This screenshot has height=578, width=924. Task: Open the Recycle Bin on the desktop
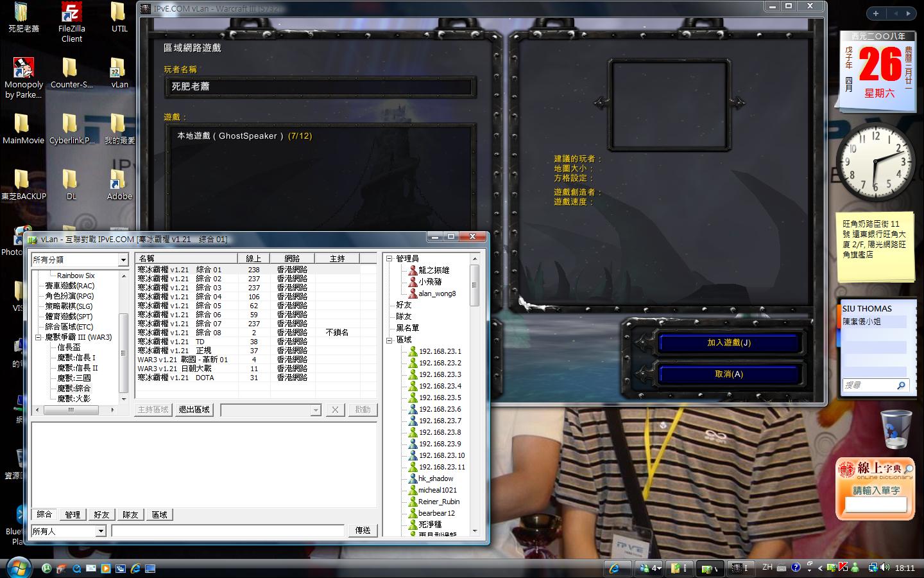896,429
